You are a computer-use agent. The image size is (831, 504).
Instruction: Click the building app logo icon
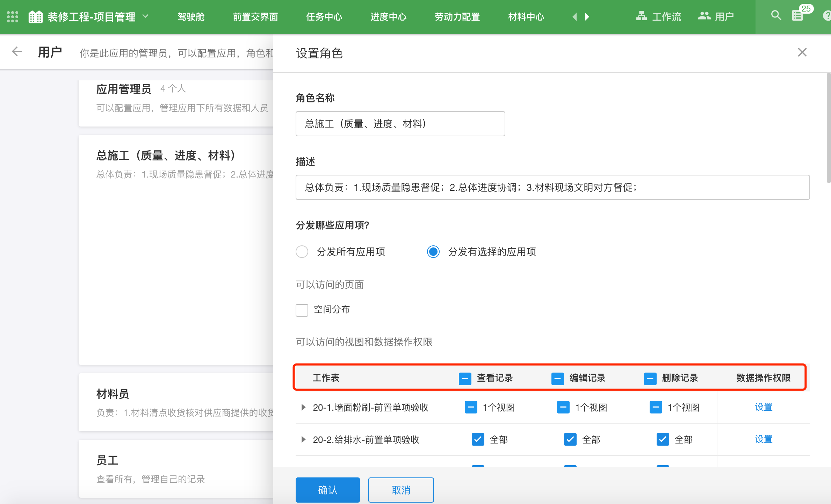[35, 16]
